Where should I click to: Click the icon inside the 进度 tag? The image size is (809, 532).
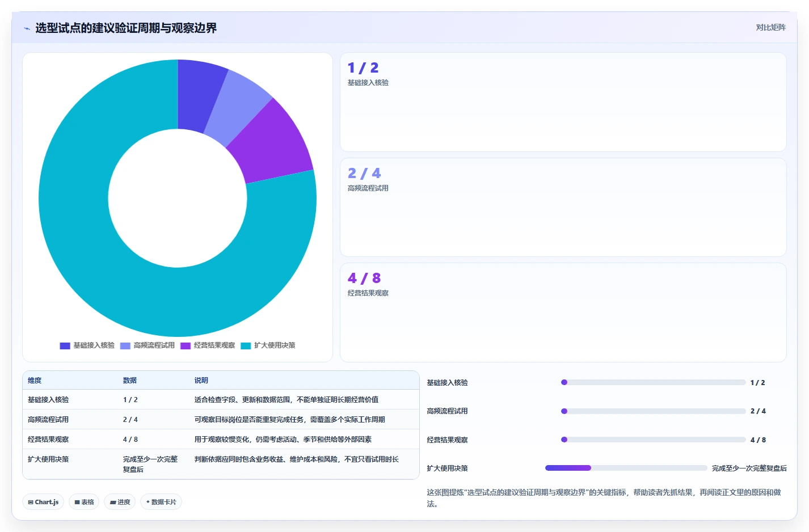click(113, 503)
